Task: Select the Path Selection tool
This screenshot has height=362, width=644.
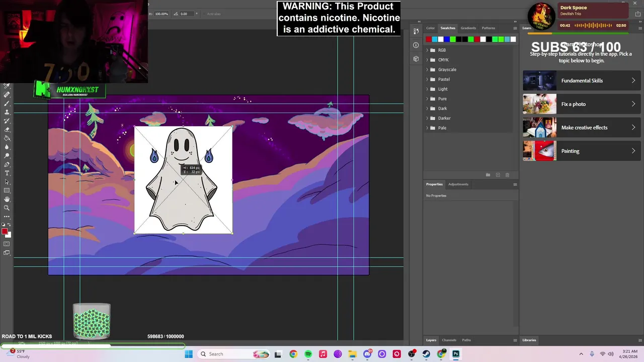Action: click(x=7, y=182)
